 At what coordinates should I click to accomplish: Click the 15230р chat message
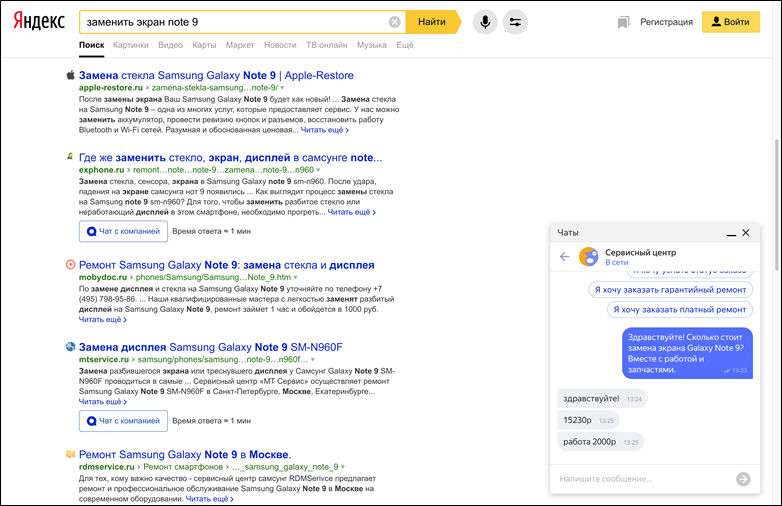tap(588, 420)
